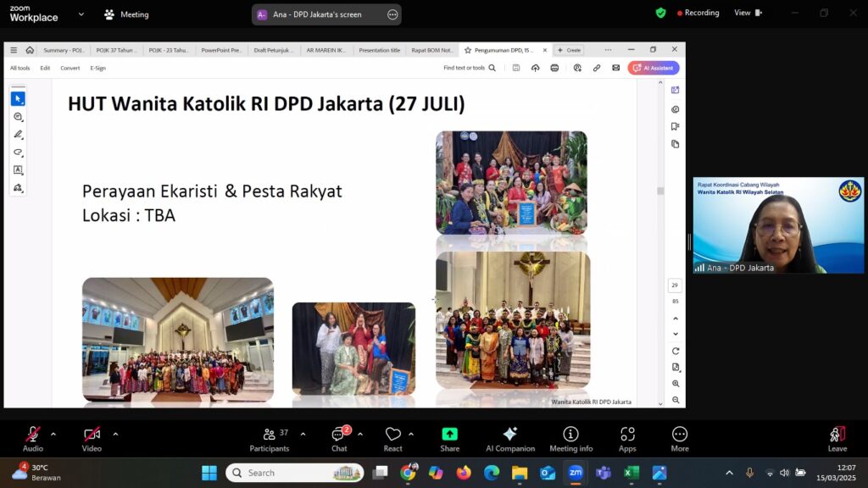This screenshot has height=488, width=868.
Task: Click Ana - DPD Jakarta video thumbnail
Action: tap(778, 225)
